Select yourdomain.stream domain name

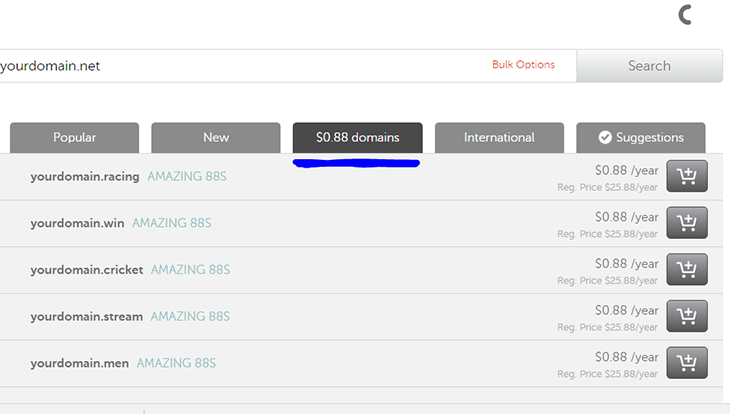click(87, 316)
